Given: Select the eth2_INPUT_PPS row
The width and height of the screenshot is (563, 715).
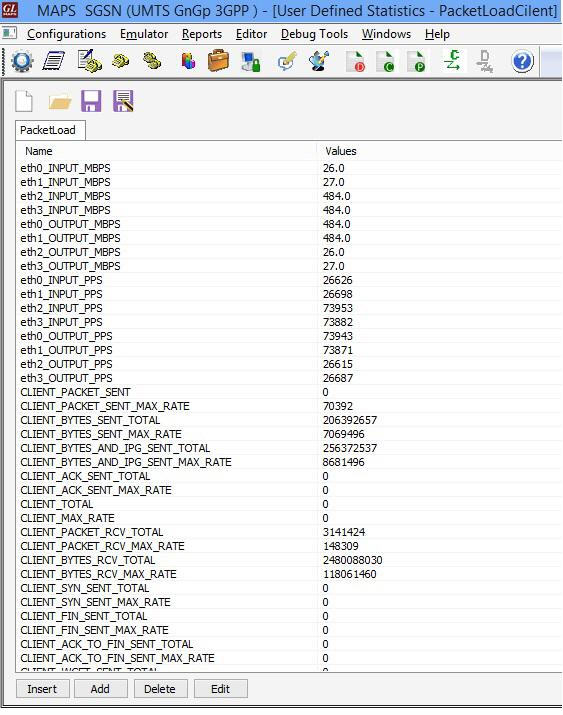Looking at the screenshot, I should pos(289,308).
